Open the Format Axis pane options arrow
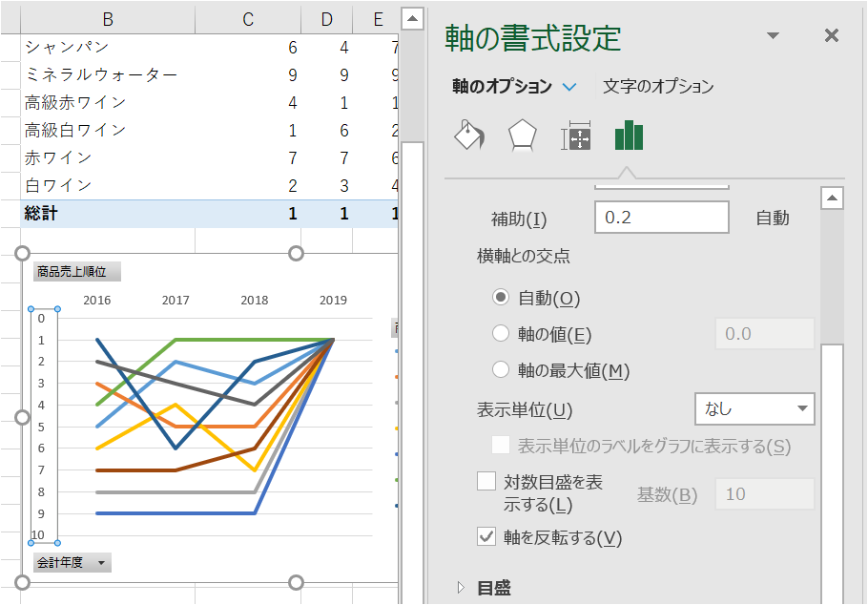Viewport: 868px width, 605px height. coord(772,35)
